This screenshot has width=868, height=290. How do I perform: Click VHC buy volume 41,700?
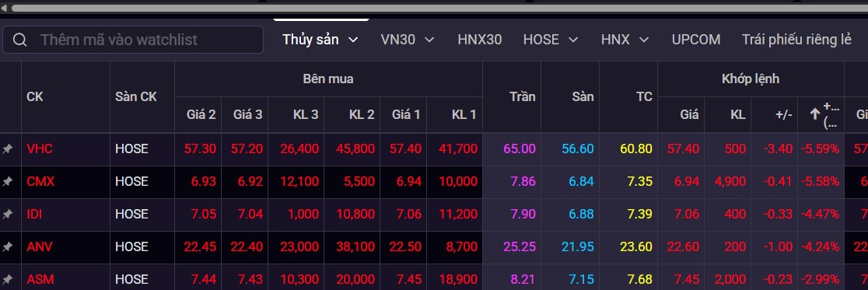click(x=458, y=148)
